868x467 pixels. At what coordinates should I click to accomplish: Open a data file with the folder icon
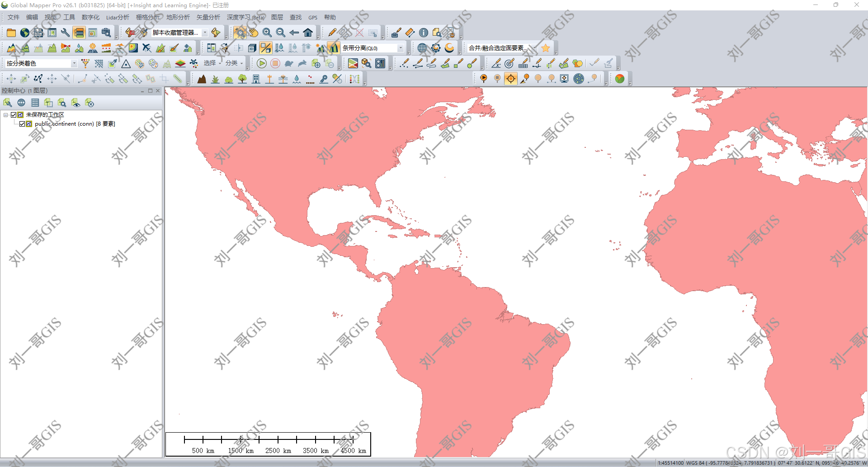[11, 33]
